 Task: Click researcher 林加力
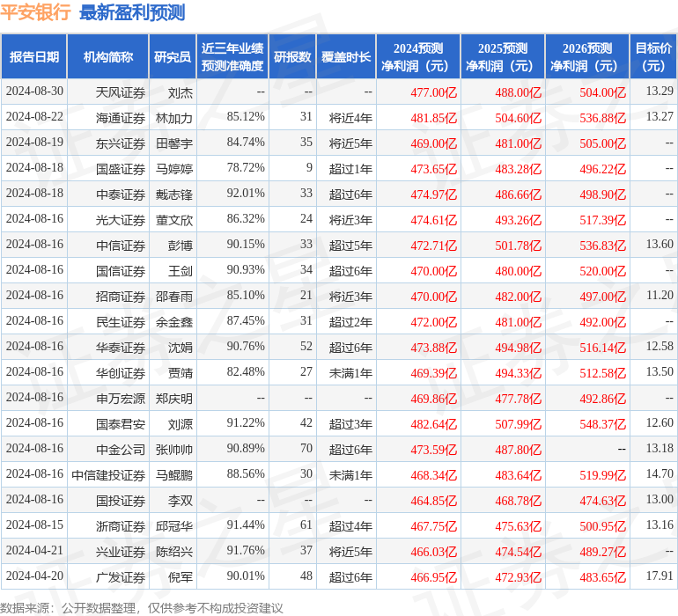pyautogui.click(x=174, y=118)
